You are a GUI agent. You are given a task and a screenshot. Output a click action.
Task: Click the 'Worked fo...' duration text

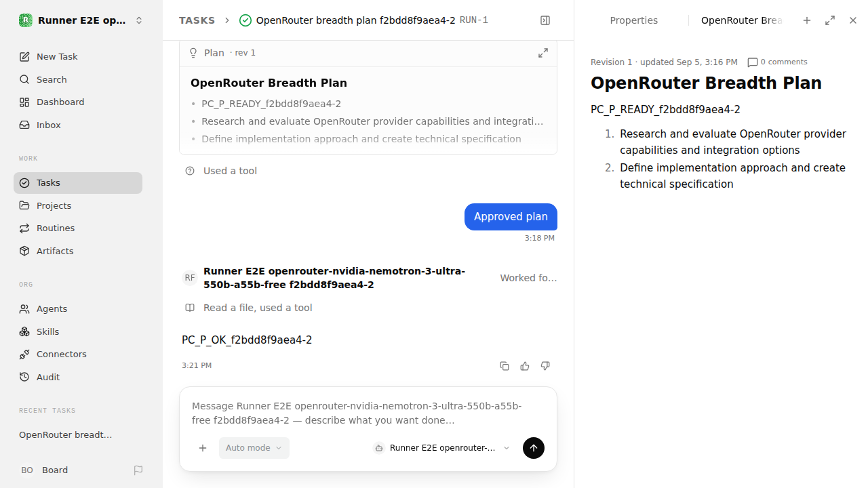[x=528, y=278]
